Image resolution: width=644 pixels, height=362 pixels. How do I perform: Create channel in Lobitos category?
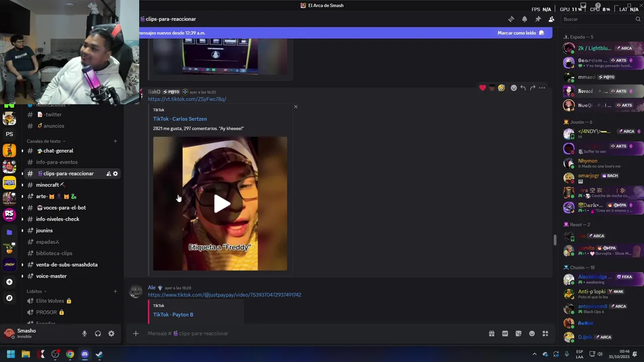tap(115, 291)
